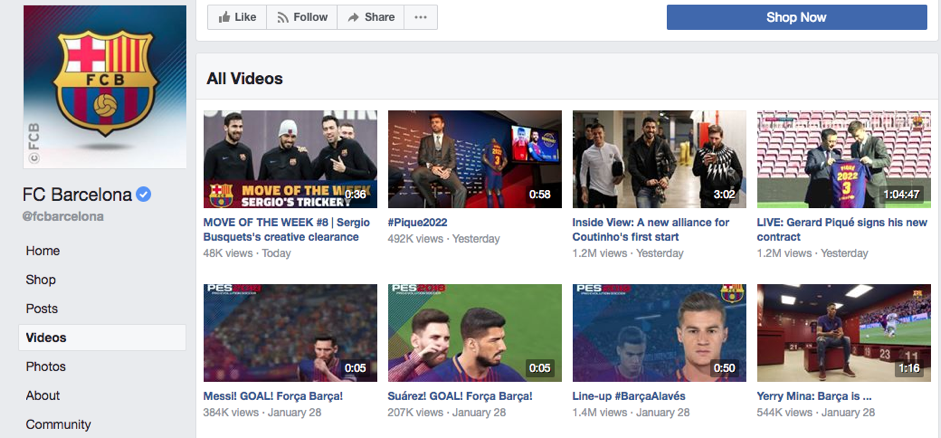941x438 pixels.
Task: Play the Move of the Week video thumbnail
Action: coord(290,159)
